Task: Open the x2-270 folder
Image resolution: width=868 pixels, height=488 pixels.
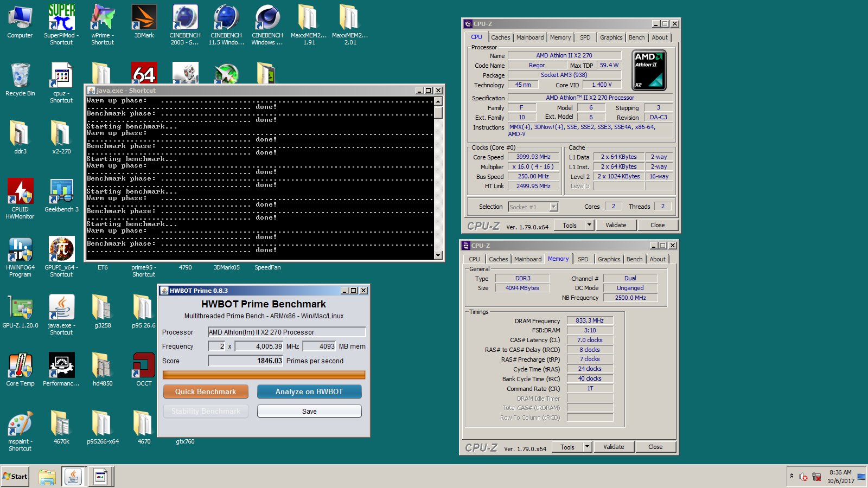Action: tap(61, 137)
